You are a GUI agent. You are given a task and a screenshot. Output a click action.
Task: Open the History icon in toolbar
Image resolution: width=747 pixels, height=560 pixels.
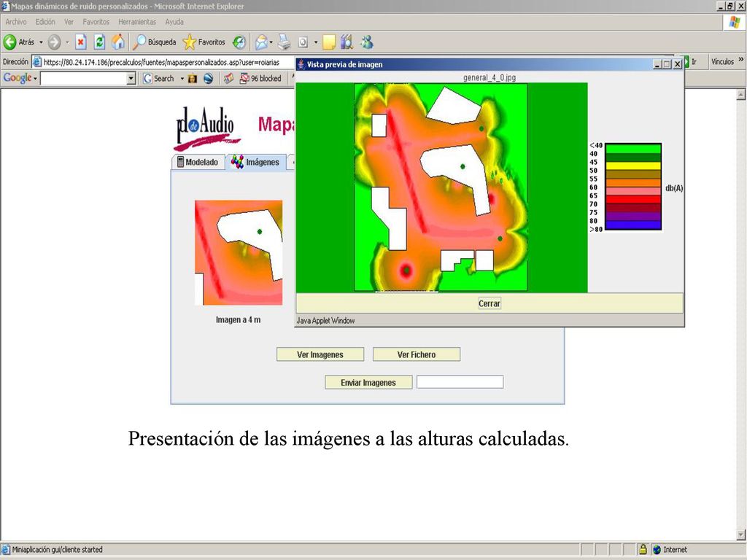(x=239, y=42)
